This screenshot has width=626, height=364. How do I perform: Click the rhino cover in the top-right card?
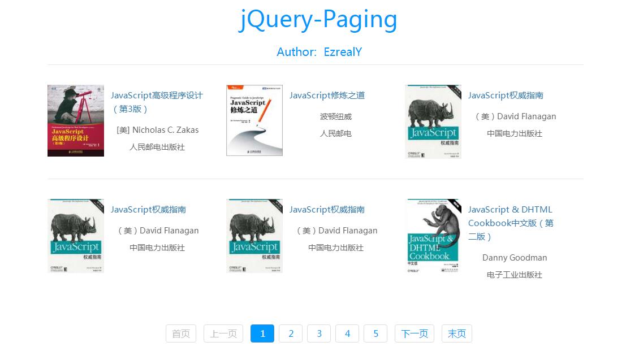(433, 122)
